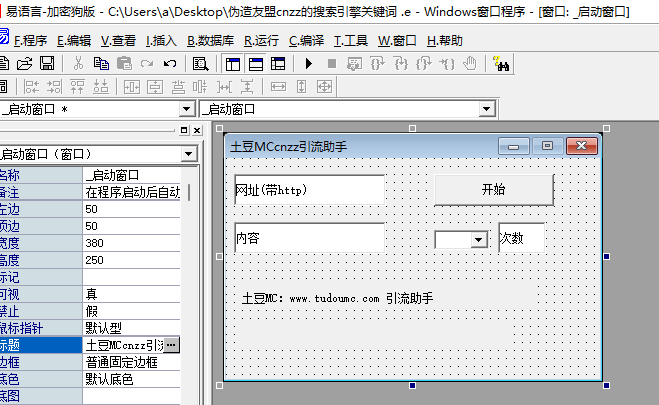Cut selection using the scissors icon
The width and height of the screenshot is (659, 405).
click(78, 64)
